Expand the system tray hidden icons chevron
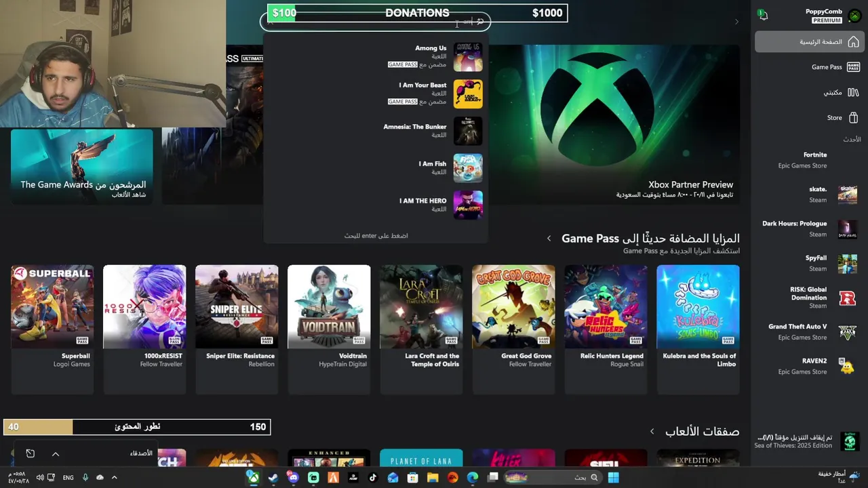Viewport: 868px width, 488px height. coord(114,478)
